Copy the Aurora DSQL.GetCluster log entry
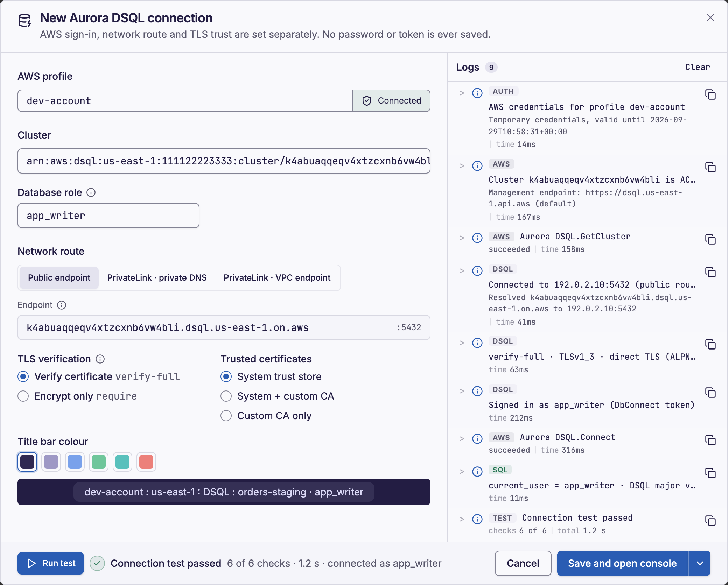This screenshot has height=585, width=728. point(710,239)
